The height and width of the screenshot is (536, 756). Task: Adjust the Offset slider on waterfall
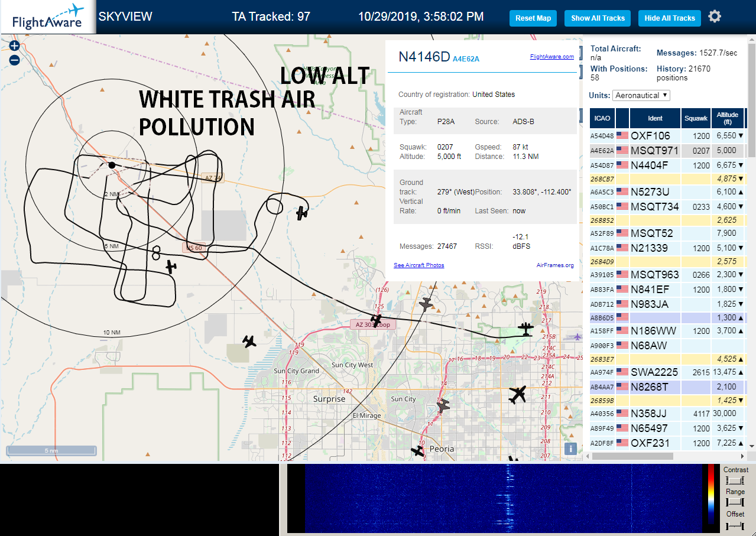click(735, 525)
